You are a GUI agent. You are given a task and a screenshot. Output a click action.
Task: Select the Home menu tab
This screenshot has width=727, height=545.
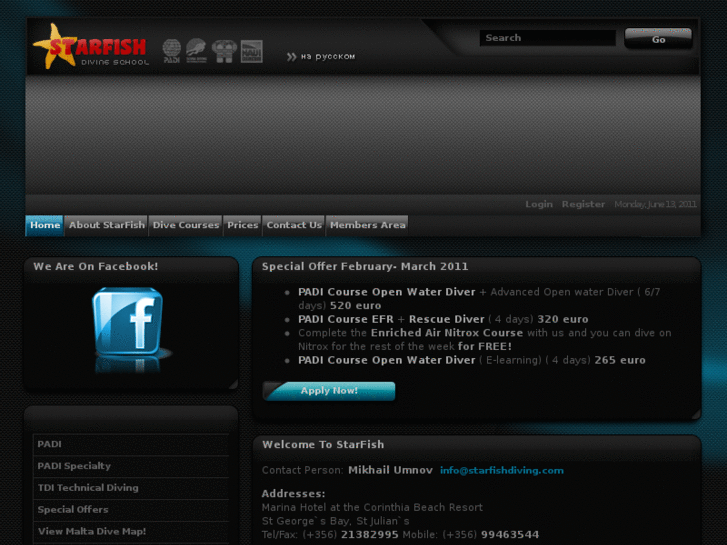pyautogui.click(x=45, y=225)
